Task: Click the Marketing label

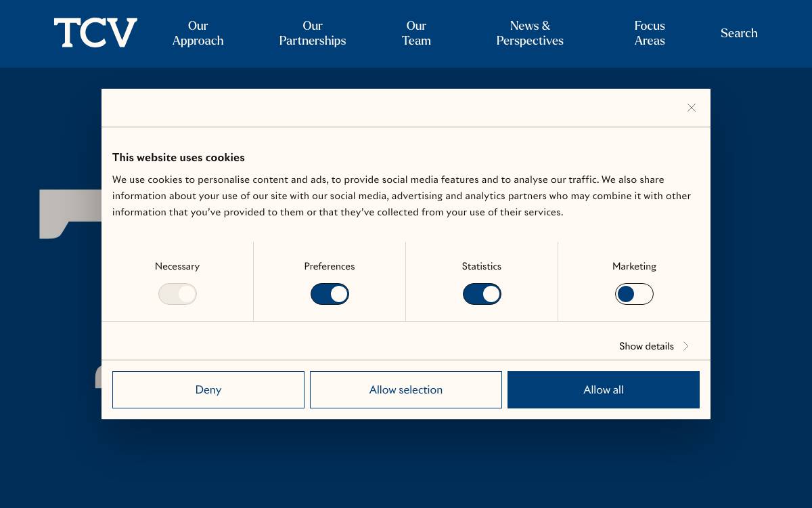Action: pyautogui.click(x=634, y=266)
